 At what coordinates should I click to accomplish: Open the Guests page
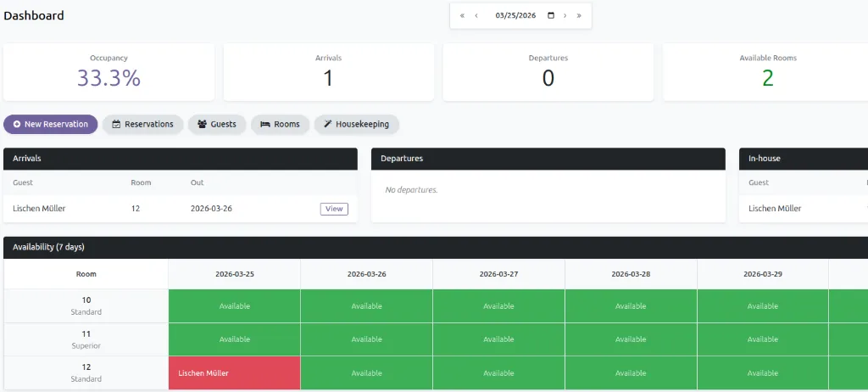point(217,124)
